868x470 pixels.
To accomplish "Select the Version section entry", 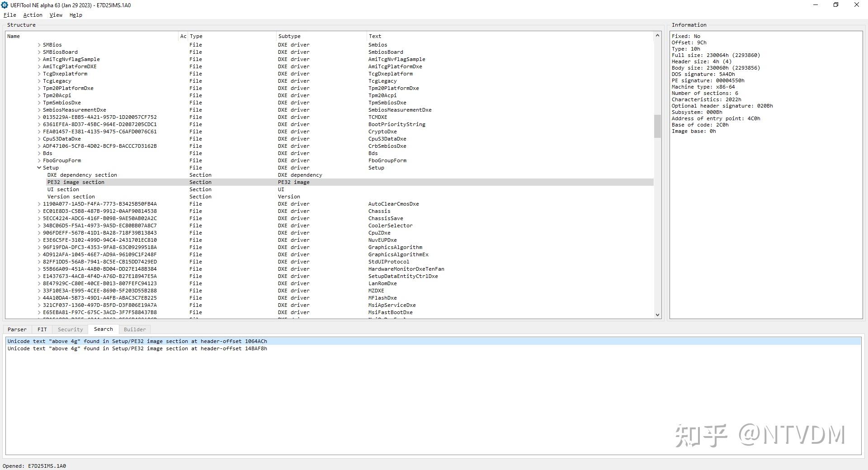I will point(71,196).
